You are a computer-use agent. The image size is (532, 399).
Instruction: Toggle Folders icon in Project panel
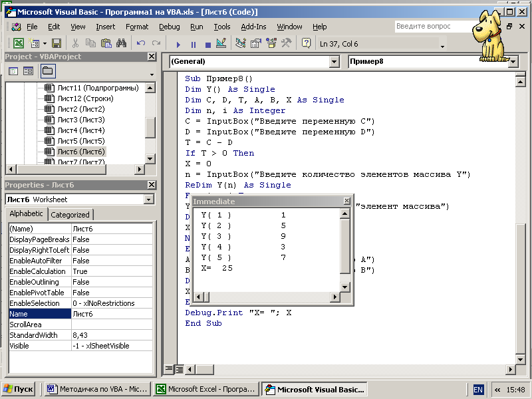(48, 71)
